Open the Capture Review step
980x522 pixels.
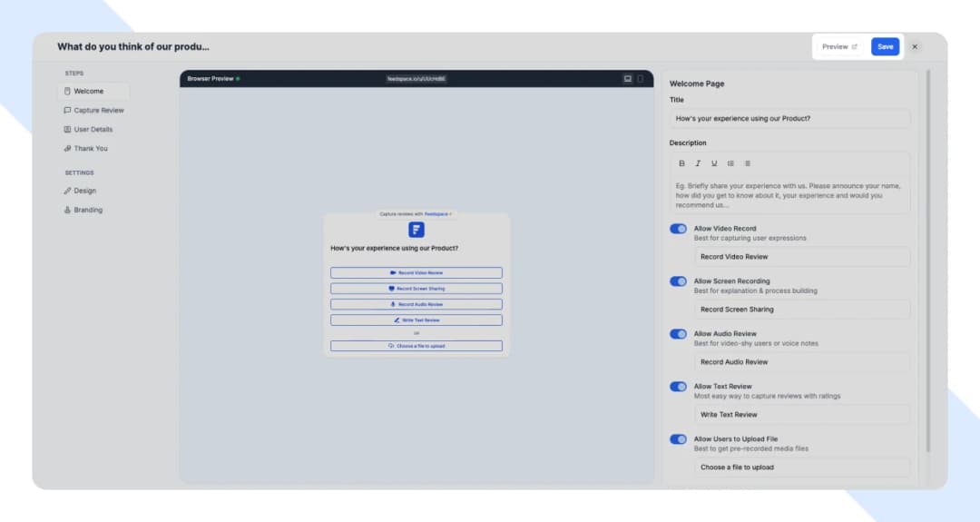pos(93,110)
